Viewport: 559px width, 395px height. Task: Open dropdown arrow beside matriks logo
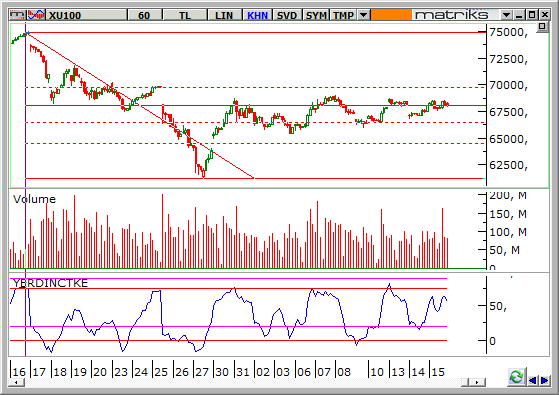coord(506,15)
